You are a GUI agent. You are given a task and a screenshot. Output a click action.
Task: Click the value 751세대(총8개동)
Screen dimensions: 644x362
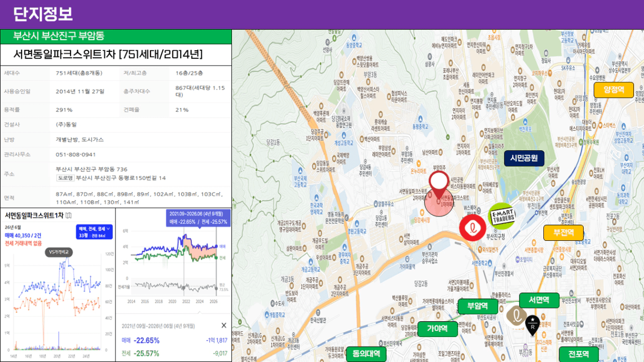coord(79,73)
